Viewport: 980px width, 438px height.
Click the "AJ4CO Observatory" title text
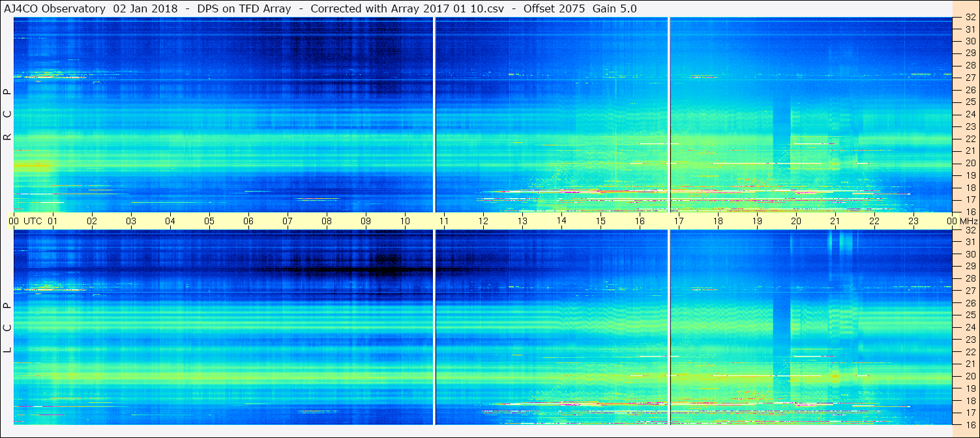coord(55,8)
